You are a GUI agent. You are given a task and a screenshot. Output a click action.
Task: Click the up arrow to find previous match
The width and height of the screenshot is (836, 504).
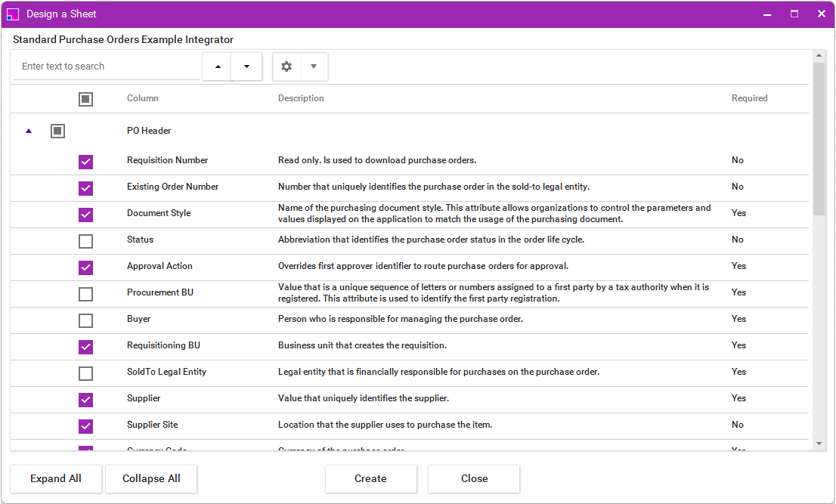click(218, 66)
